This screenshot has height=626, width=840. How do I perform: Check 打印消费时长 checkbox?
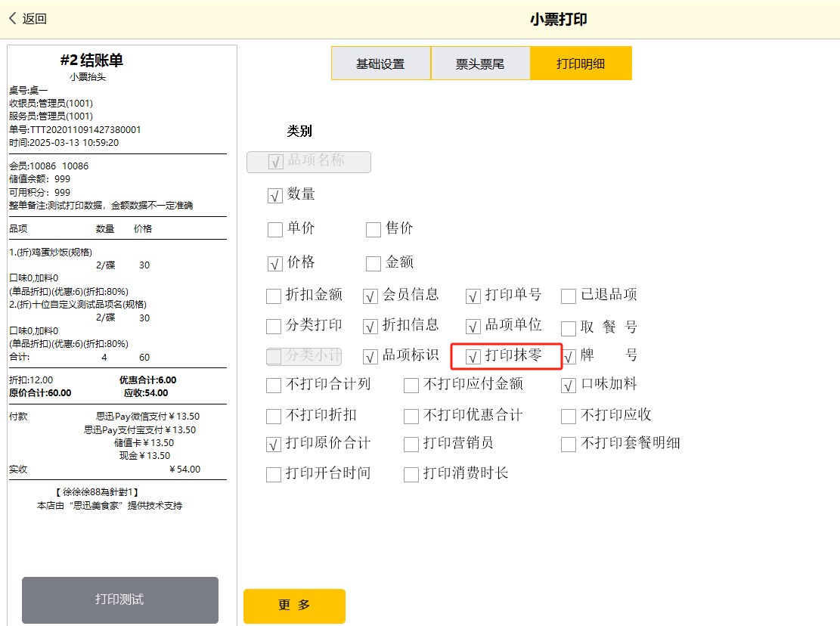pos(411,475)
